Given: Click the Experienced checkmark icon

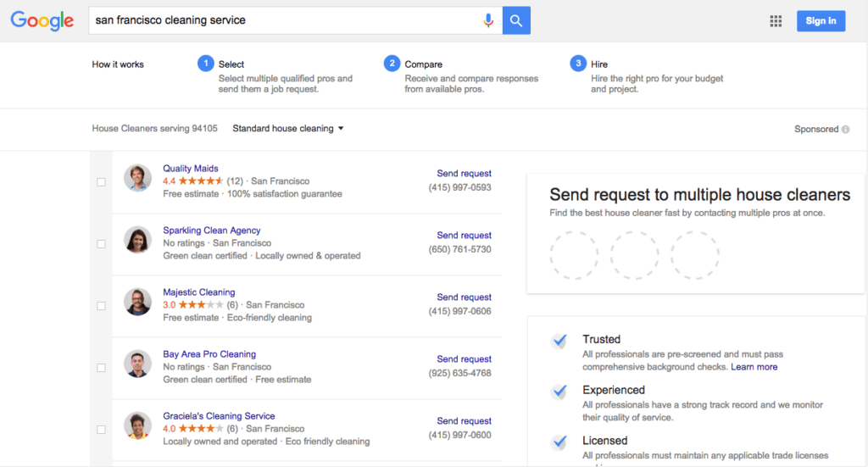Looking at the screenshot, I should [x=559, y=392].
